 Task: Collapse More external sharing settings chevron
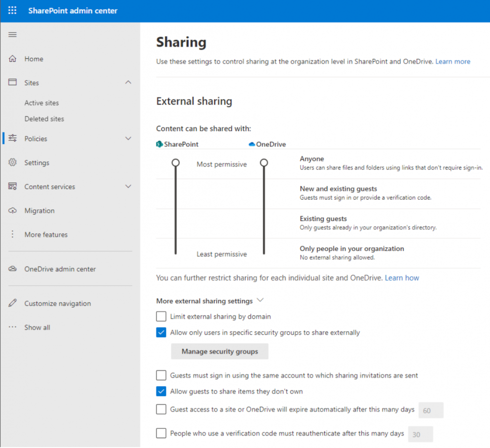pos(260,300)
